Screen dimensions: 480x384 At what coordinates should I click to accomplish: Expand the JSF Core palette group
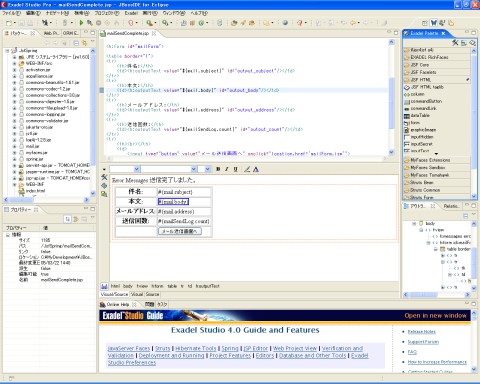tap(437, 65)
